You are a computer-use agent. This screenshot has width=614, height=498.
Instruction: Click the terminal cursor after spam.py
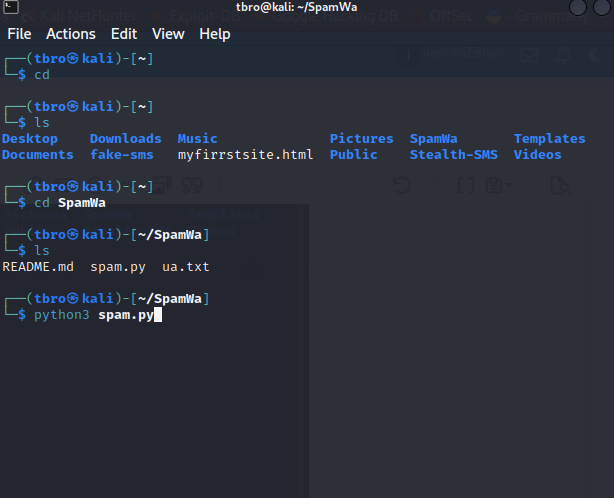coord(158,315)
